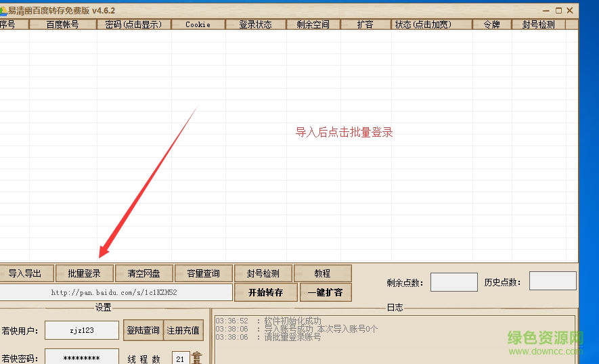Click the 若快用户 username field
This screenshot has height=364, width=599.
(82, 330)
